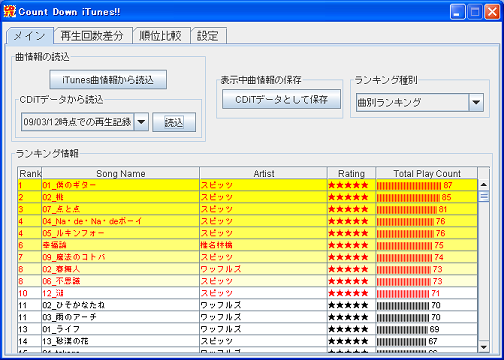This screenshot has width=504, height=360.
Task: Click star rating in 13_砂漠の花 row
Action: pyautogui.click(x=348, y=341)
